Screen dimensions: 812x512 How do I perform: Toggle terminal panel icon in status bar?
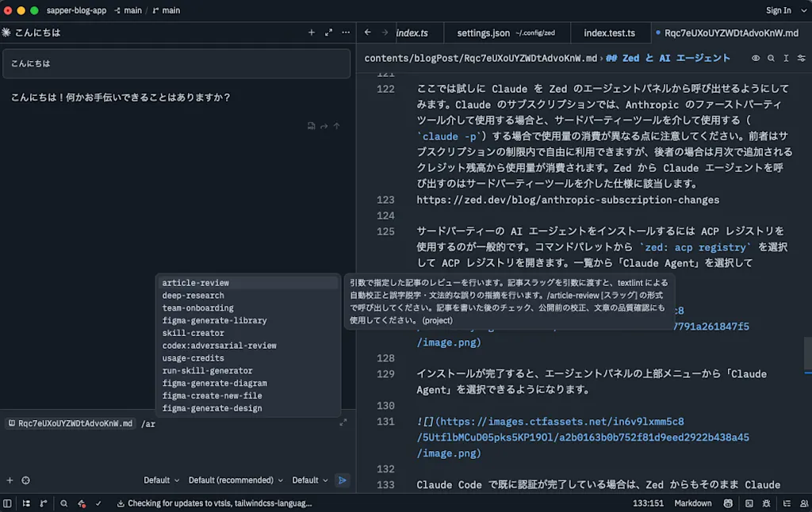click(x=749, y=503)
